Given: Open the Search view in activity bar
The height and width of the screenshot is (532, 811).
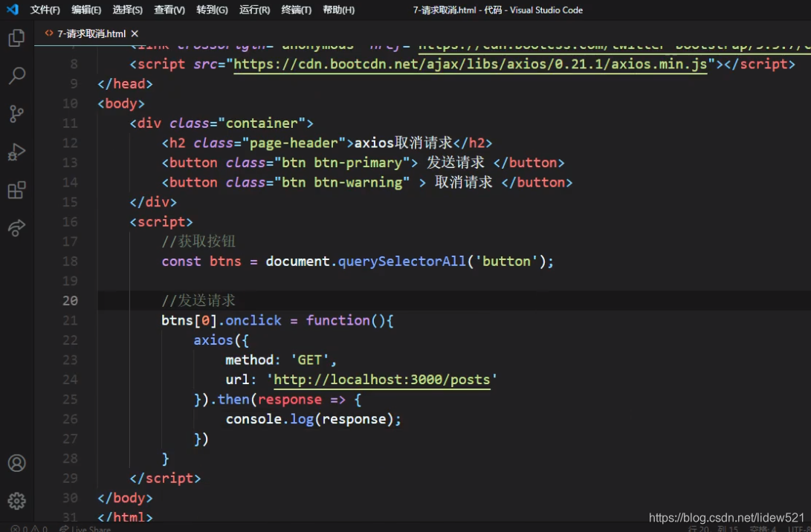Looking at the screenshot, I should (x=16, y=76).
